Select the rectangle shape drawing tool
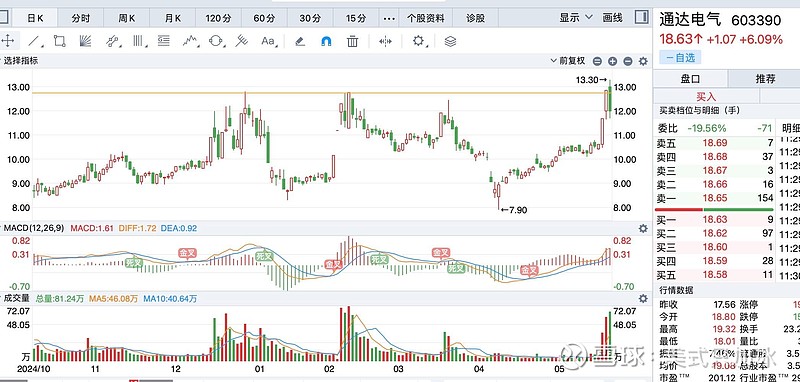This screenshot has width=800, height=382. tap(60, 41)
